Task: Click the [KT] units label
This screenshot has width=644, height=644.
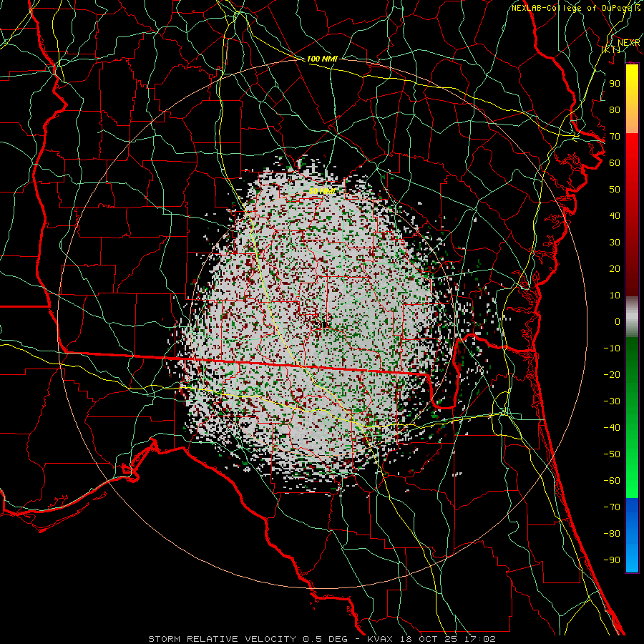Action: click(611, 49)
